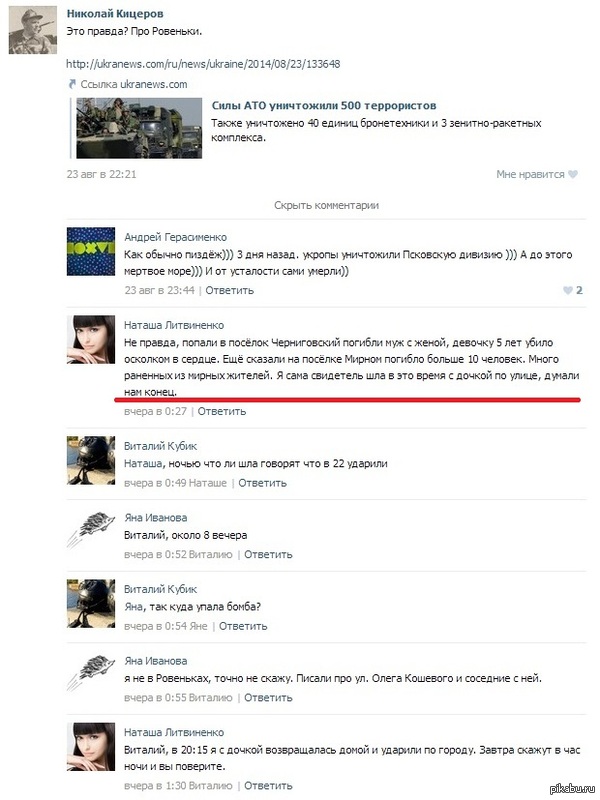Open Николай Кицеров's name link
Image resolution: width=600 pixels, height=800 pixels.
click(x=115, y=14)
